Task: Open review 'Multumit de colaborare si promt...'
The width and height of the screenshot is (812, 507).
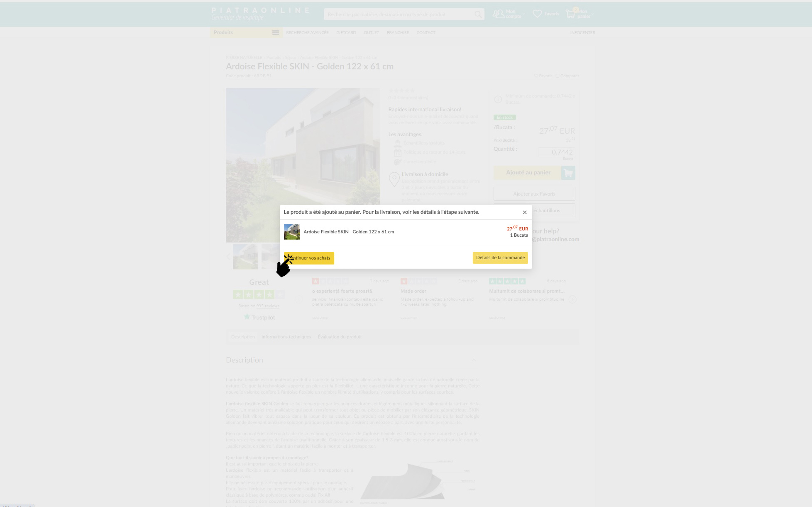Action: pyautogui.click(x=527, y=291)
